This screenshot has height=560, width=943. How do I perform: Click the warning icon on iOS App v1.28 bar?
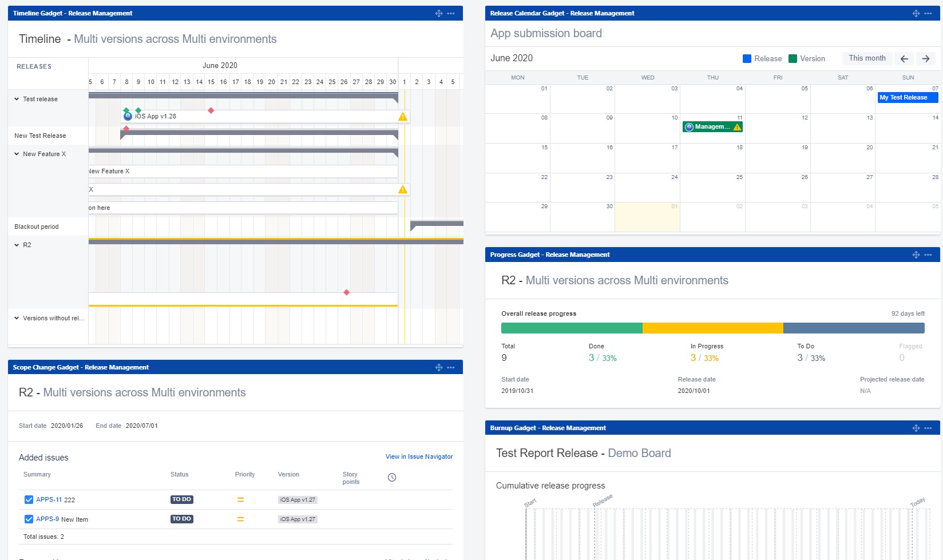coord(403,117)
